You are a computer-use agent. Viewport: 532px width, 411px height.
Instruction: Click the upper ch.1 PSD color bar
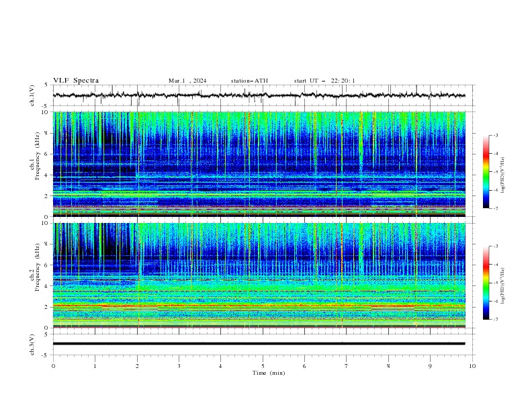[486, 172]
